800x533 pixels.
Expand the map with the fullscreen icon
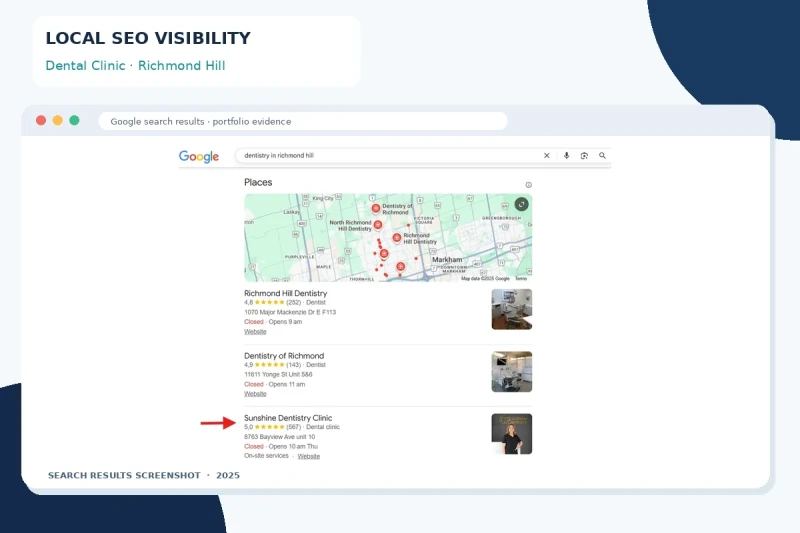point(521,205)
